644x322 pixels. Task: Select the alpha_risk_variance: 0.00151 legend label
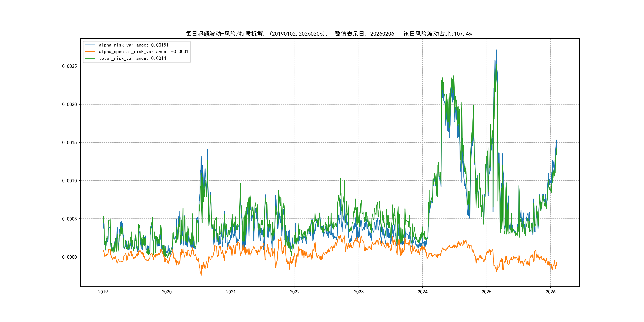pyautogui.click(x=134, y=45)
